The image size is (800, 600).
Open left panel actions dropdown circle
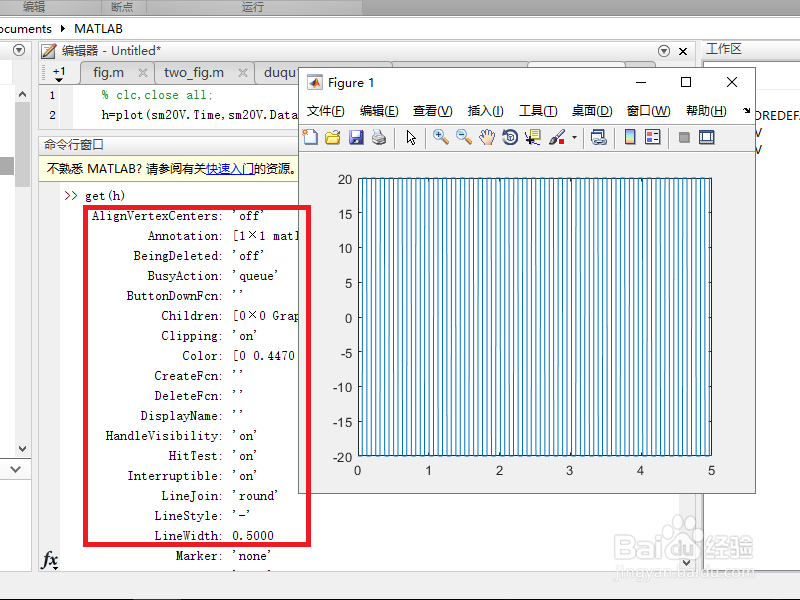click(x=19, y=50)
